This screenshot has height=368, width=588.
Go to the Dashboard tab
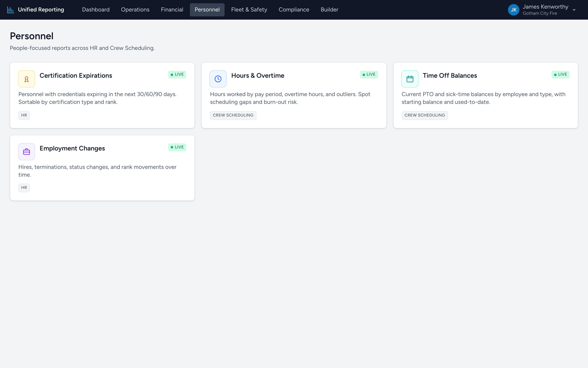coord(96,10)
